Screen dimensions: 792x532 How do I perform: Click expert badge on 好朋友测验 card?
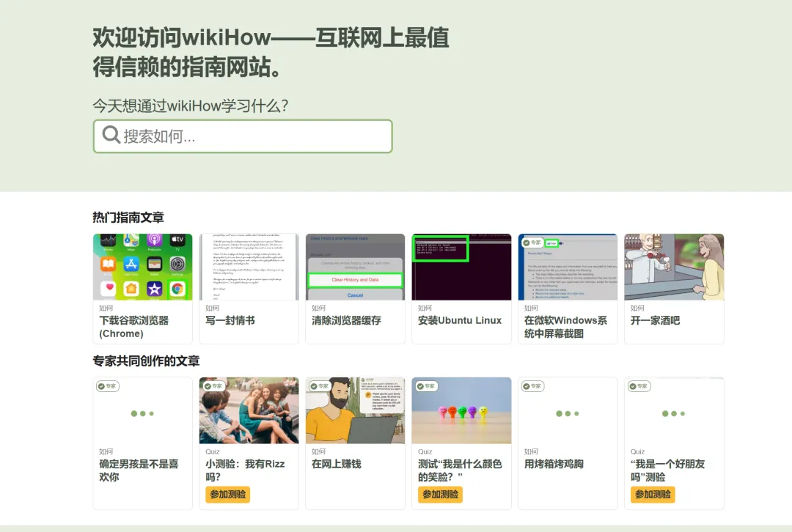(639, 386)
